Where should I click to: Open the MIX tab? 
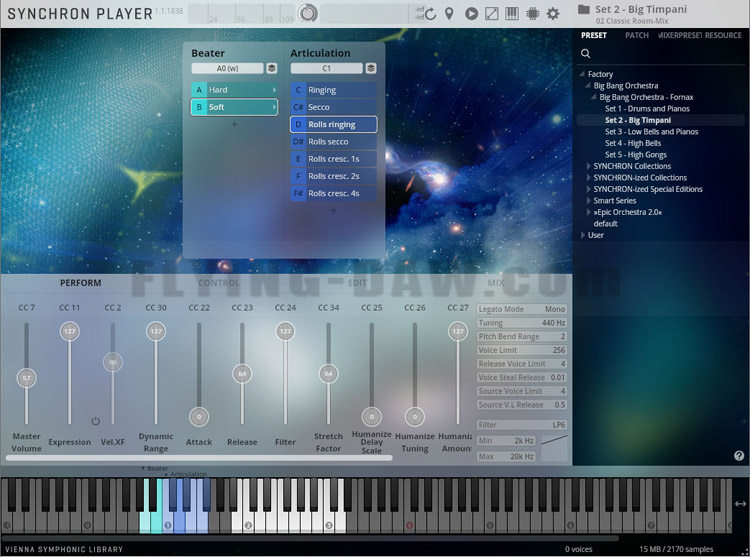[x=496, y=283]
